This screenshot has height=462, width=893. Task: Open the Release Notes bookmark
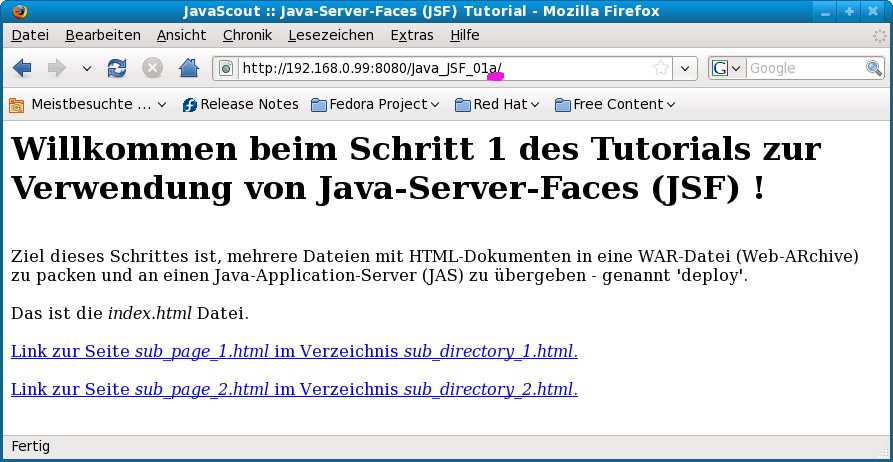240,104
